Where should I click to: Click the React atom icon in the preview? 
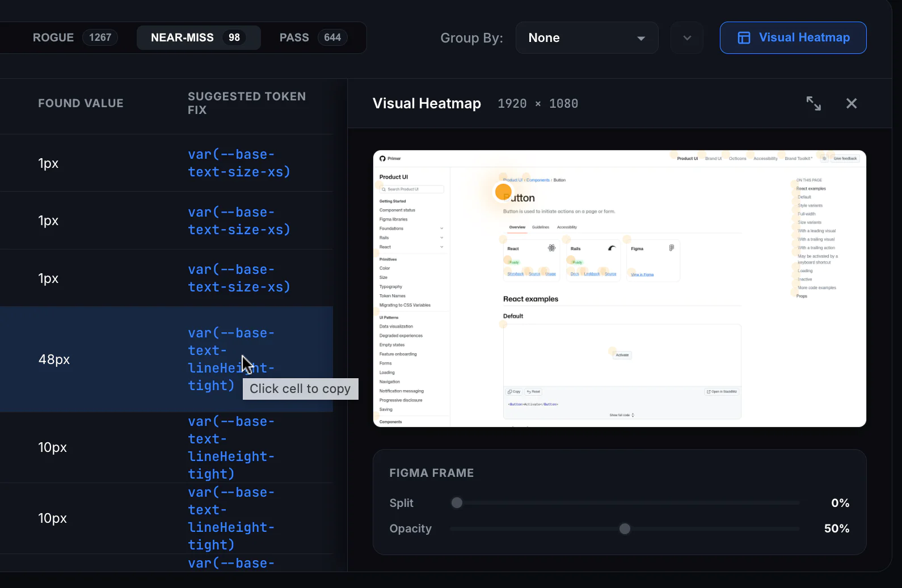[551, 248]
